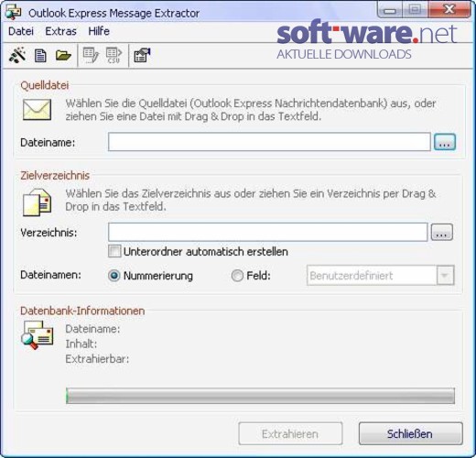Click the Datenbank-Informationen magnifier icon
Screen dimensions: 476x458
coord(38,335)
